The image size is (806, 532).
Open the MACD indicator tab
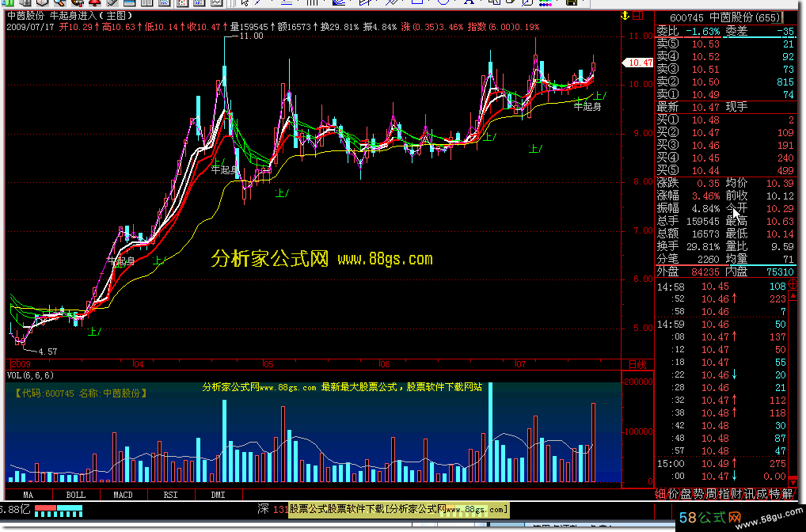click(x=123, y=495)
